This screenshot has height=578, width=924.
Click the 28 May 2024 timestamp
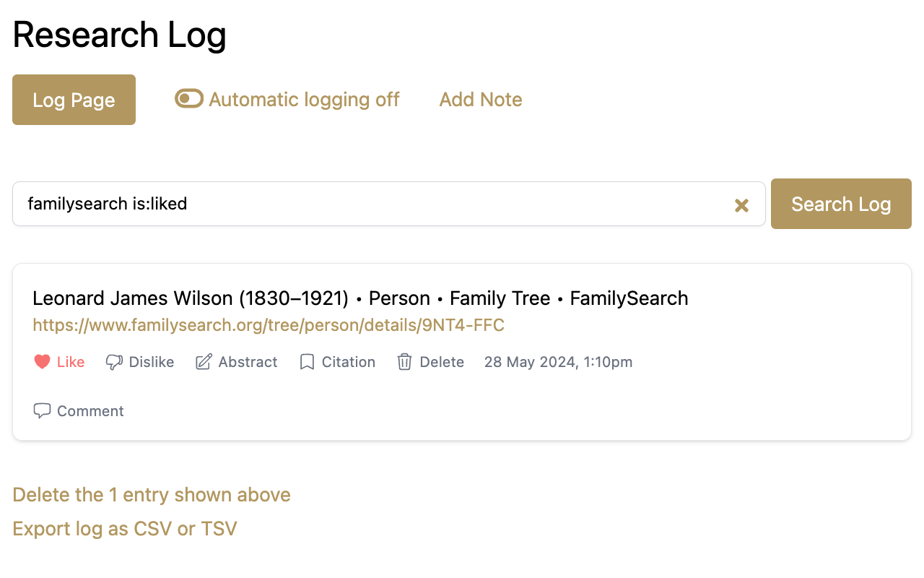(x=558, y=362)
